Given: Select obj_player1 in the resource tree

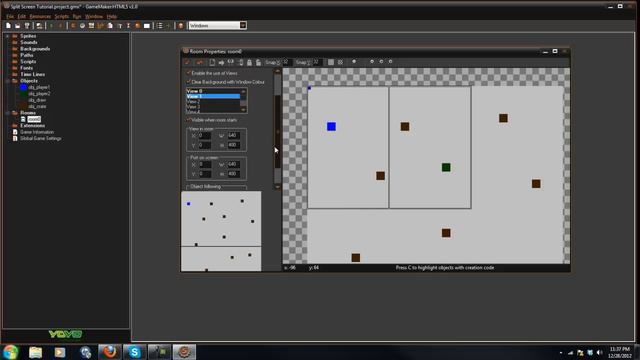Looking at the screenshot, I should 39,87.
